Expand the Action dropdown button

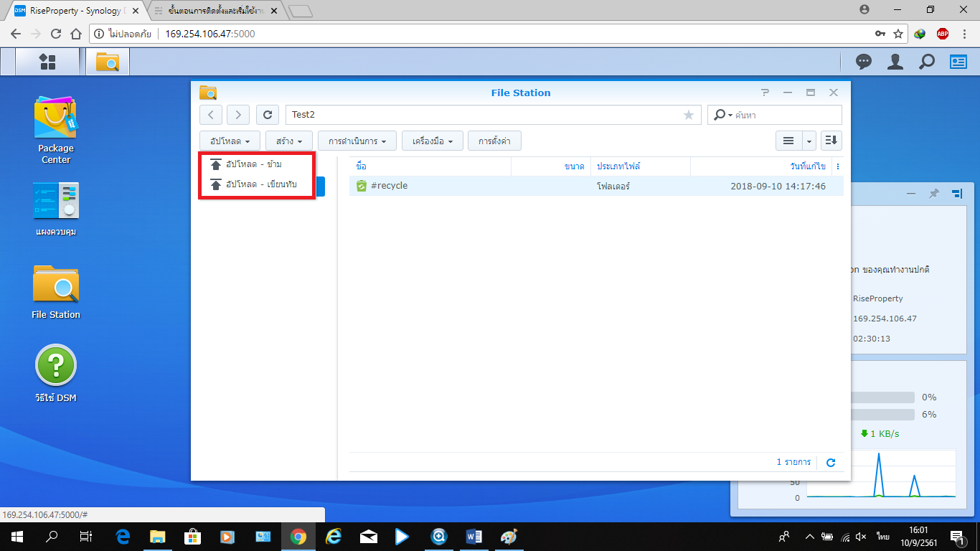(x=357, y=141)
